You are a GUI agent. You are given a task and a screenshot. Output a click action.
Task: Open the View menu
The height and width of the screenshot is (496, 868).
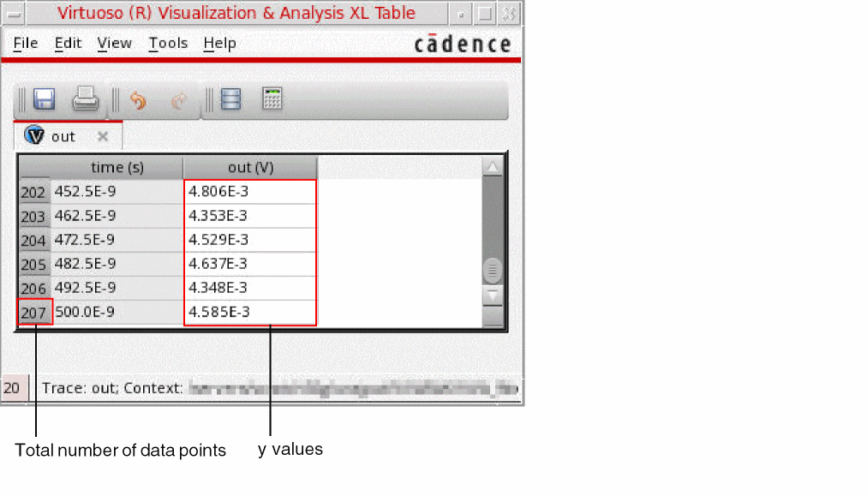pos(114,43)
